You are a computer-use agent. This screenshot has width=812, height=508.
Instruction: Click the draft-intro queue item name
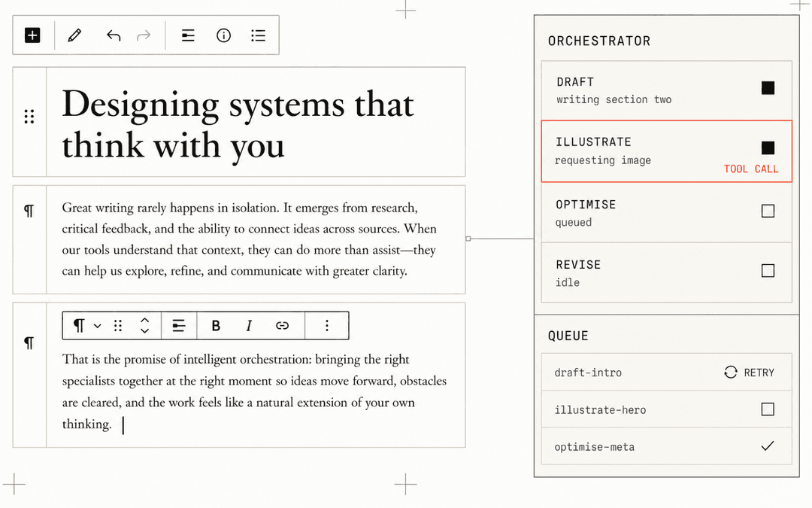[x=588, y=373]
